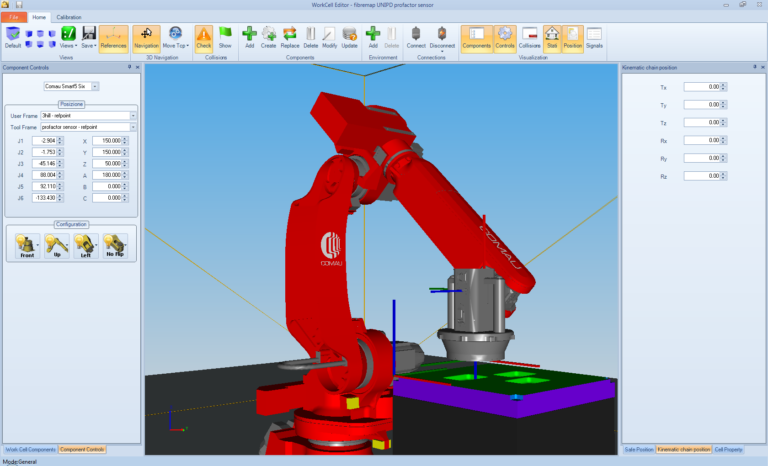This screenshot has width=768, height=466.
Task: Click Add in the Environment group
Action: (x=373, y=38)
